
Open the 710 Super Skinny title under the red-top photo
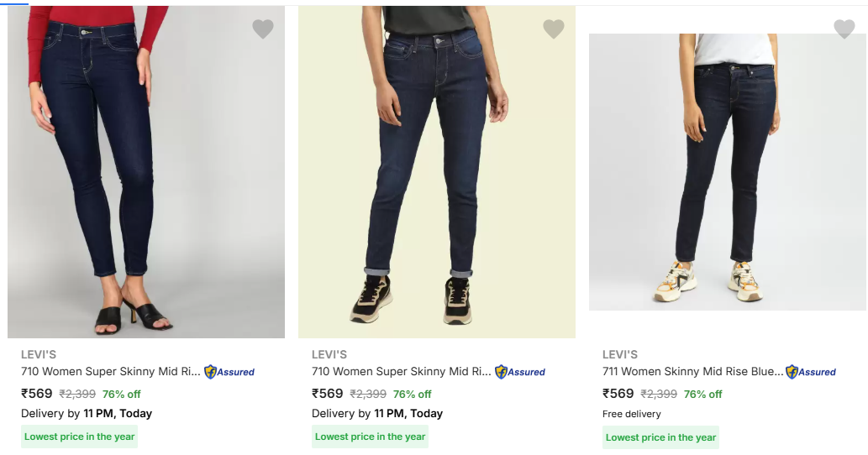tap(110, 372)
